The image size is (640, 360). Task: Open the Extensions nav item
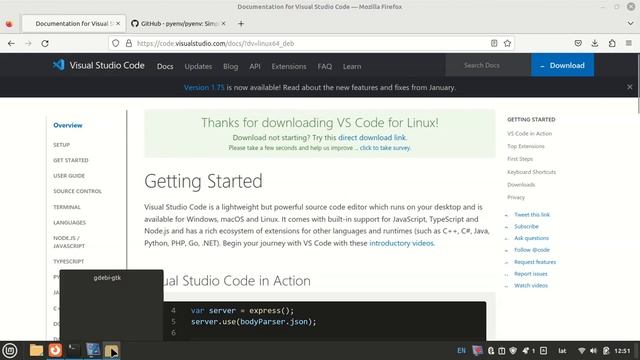[289, 66]
